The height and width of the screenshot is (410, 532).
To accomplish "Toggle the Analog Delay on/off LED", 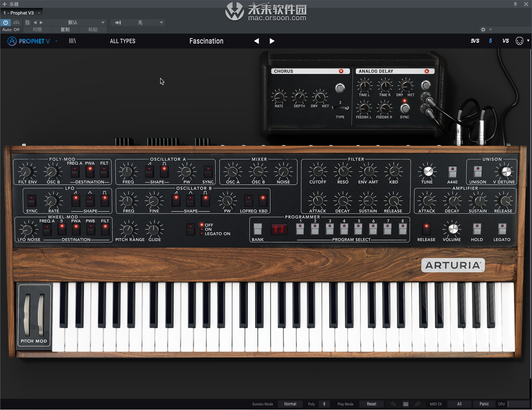I will pos(427,71).
